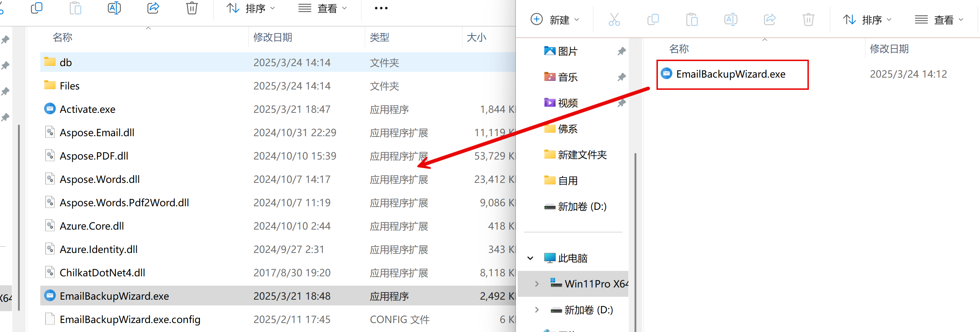980x332 pixels.
Task: Select the Files folder in left window
Action: (x=70, y=86)
